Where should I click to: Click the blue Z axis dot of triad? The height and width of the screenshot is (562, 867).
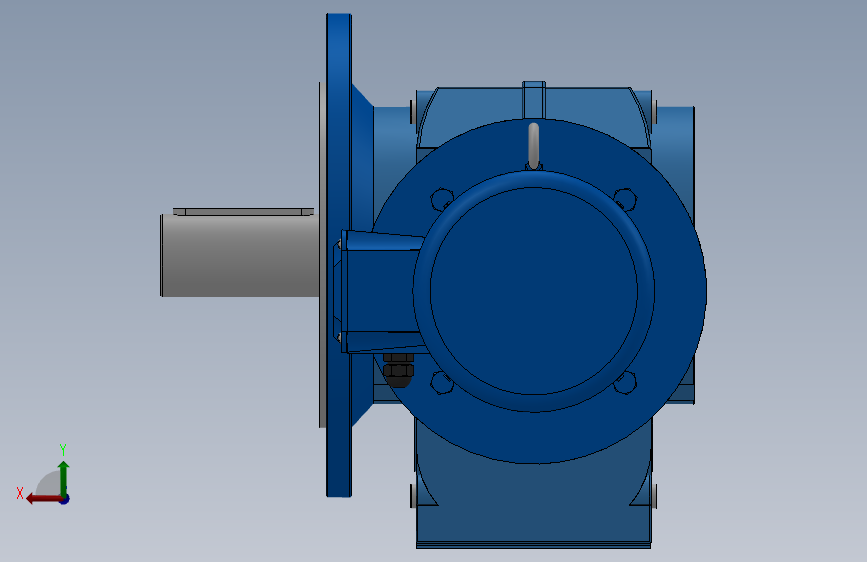pos(65,499)
